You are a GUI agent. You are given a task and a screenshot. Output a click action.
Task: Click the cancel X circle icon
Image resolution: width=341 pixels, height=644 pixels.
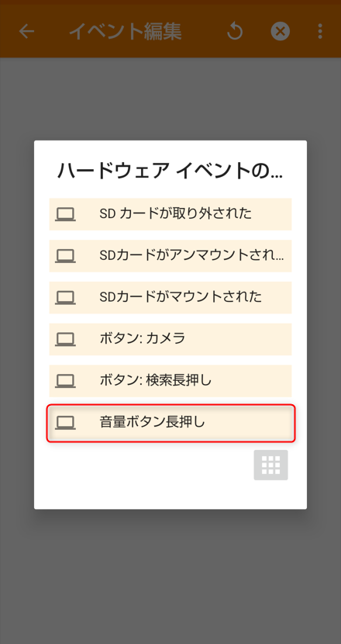[x=281, y=31]
